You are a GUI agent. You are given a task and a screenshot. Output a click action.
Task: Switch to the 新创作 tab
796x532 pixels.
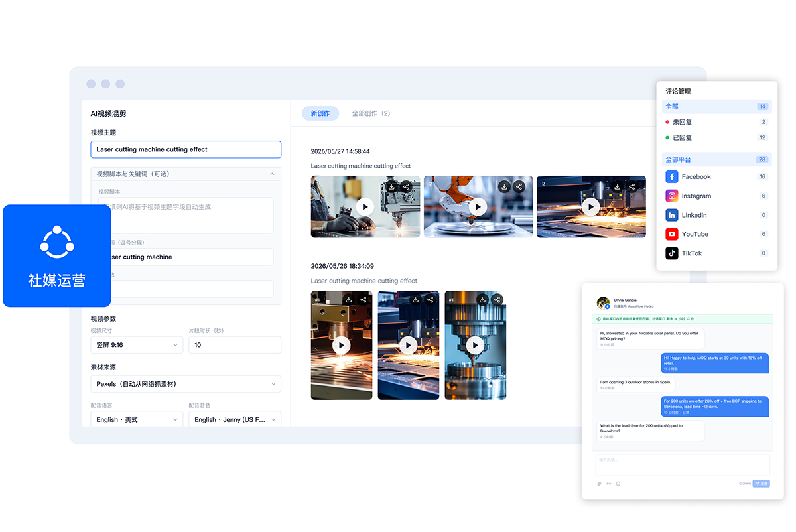(x=320, y=113)
